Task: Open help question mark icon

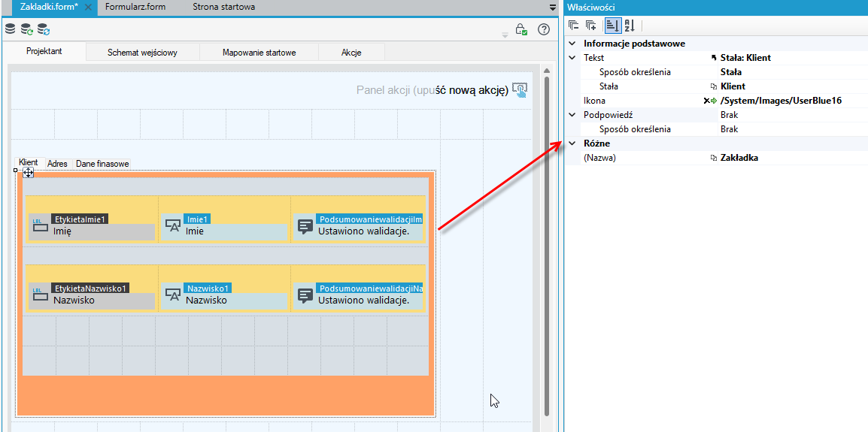Action: click(x=544, y=29)
